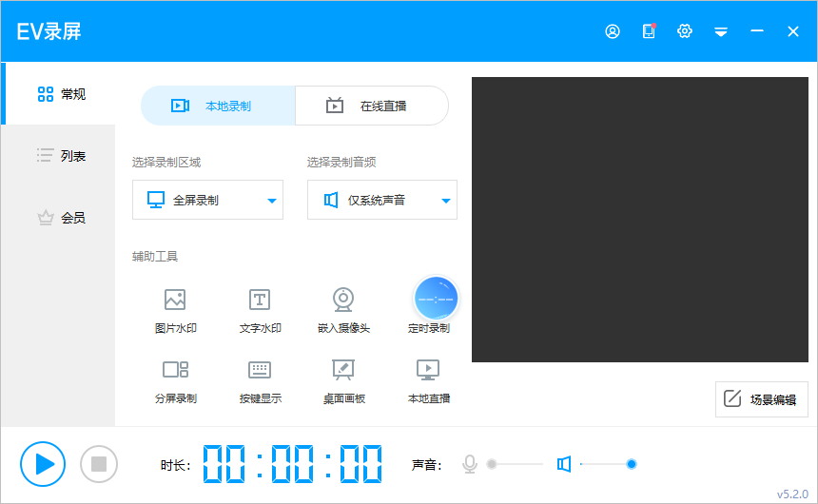The height and width of the screenshot is (504, 818).
Task: Minimize the EV录屏 window
Action: 757,31
